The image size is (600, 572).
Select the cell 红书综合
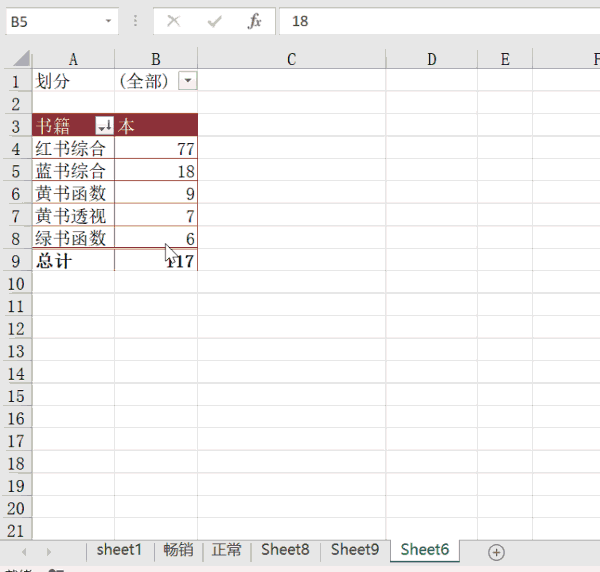tap(73, 148)
